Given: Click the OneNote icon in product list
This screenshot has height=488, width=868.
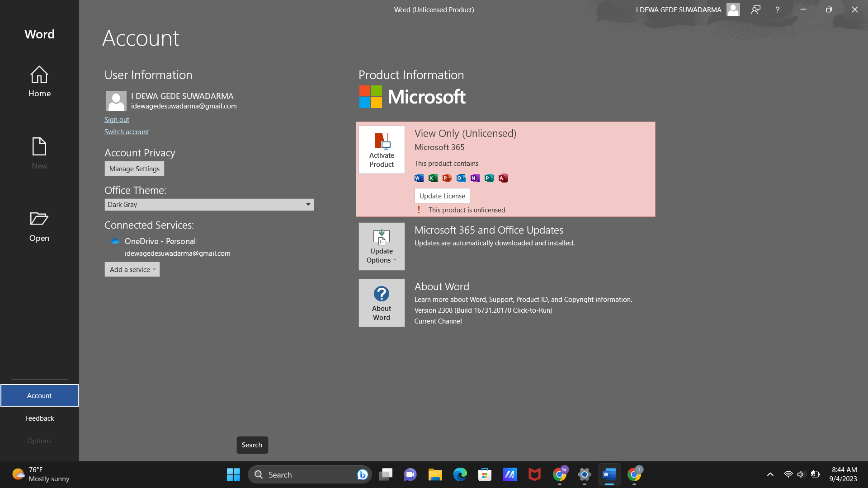Looking at the screenshot, I should click(x=475, y=178).
